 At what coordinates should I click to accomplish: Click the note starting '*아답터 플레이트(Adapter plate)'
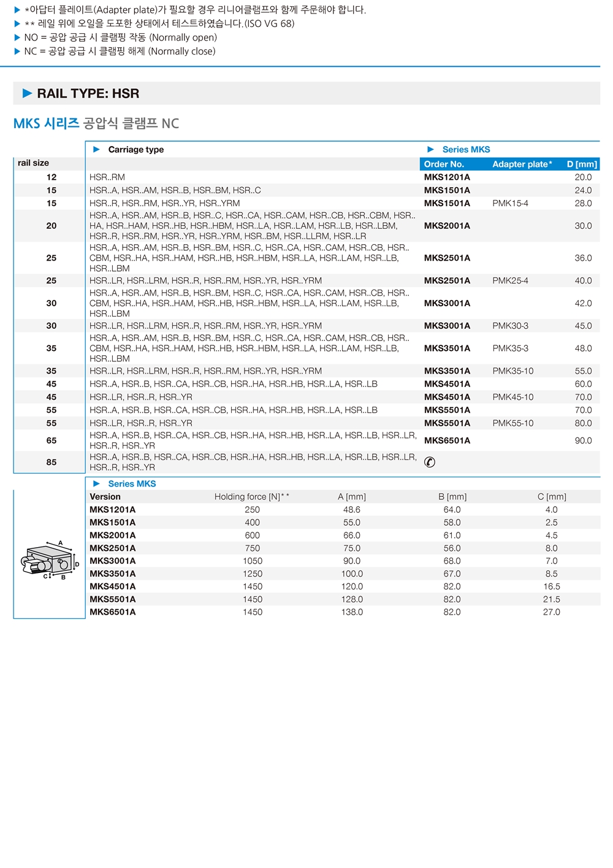click(195, 10)
